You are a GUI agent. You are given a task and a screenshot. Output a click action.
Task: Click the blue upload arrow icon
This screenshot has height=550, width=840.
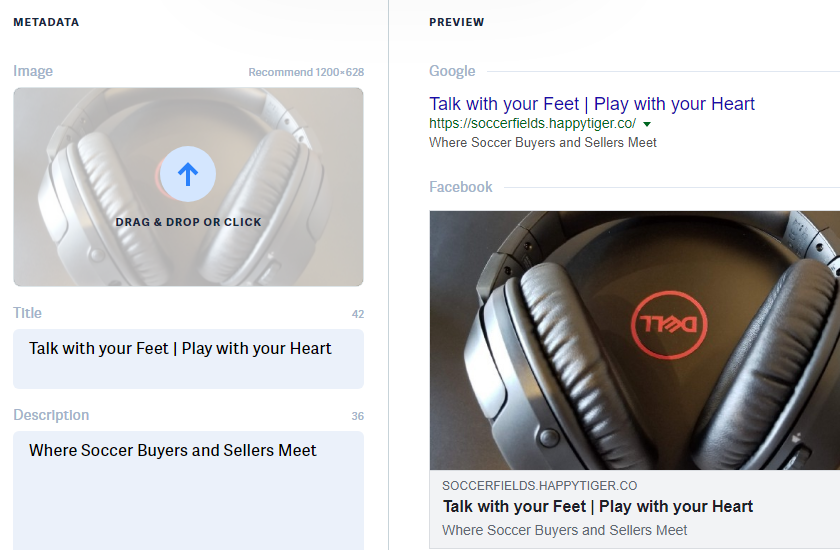point(188,174)
